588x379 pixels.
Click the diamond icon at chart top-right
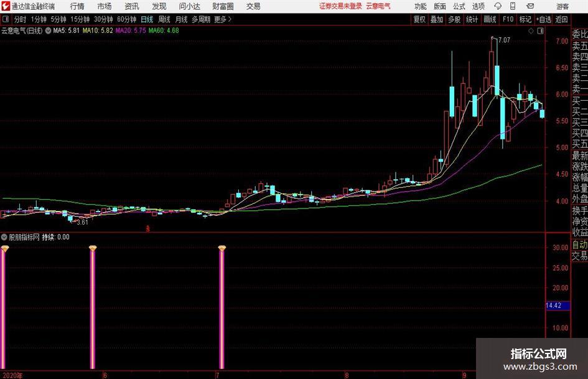tap(531, 31)
